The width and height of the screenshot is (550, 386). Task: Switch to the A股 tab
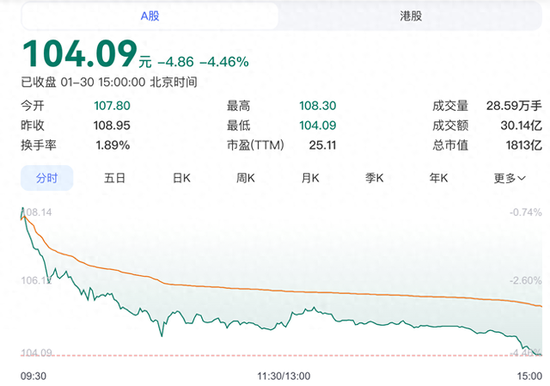point(150,16)
